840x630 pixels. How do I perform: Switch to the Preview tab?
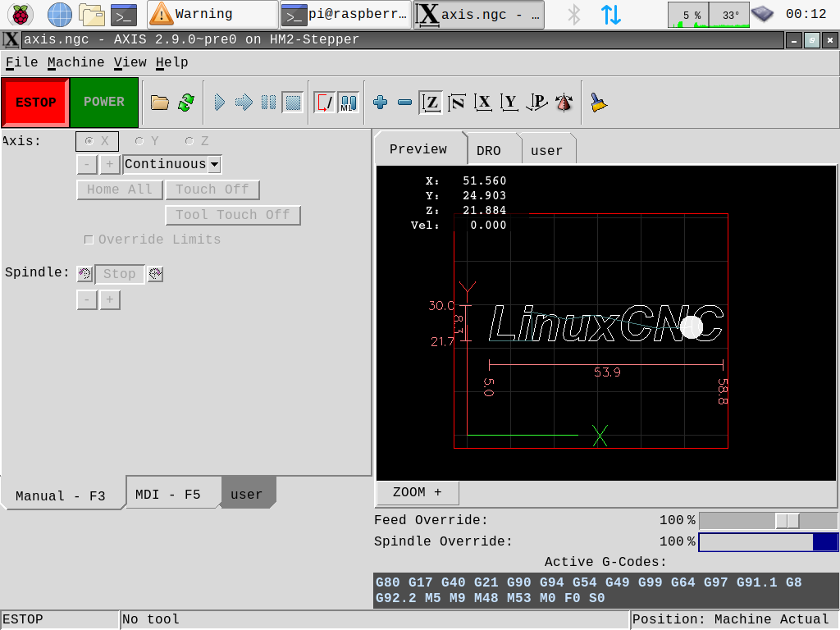pos(418,149)
